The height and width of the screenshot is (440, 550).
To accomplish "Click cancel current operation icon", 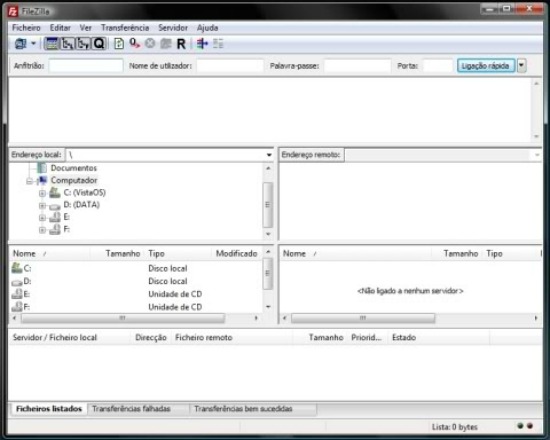I will [x=150, y=44].
